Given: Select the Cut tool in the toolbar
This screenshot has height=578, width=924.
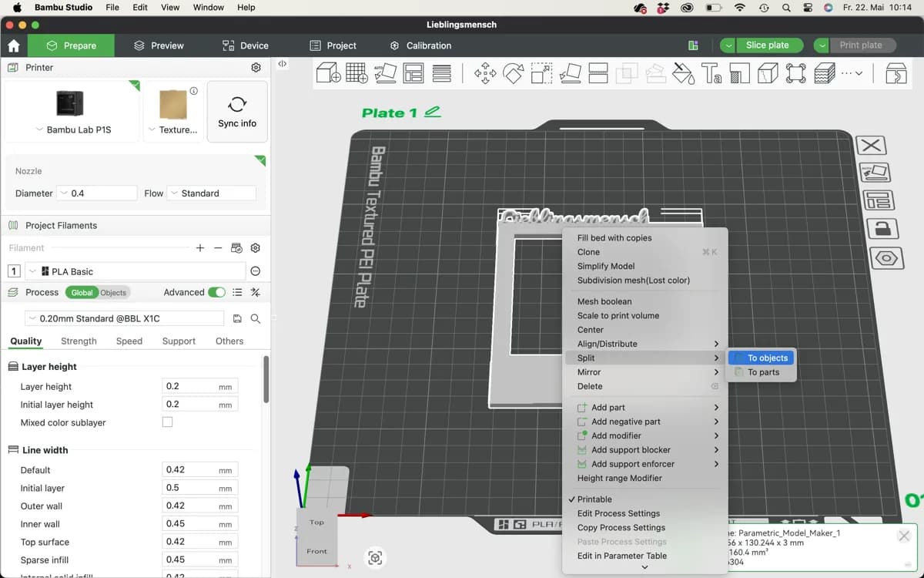Looking at the screenshot, I should point(598,73).
